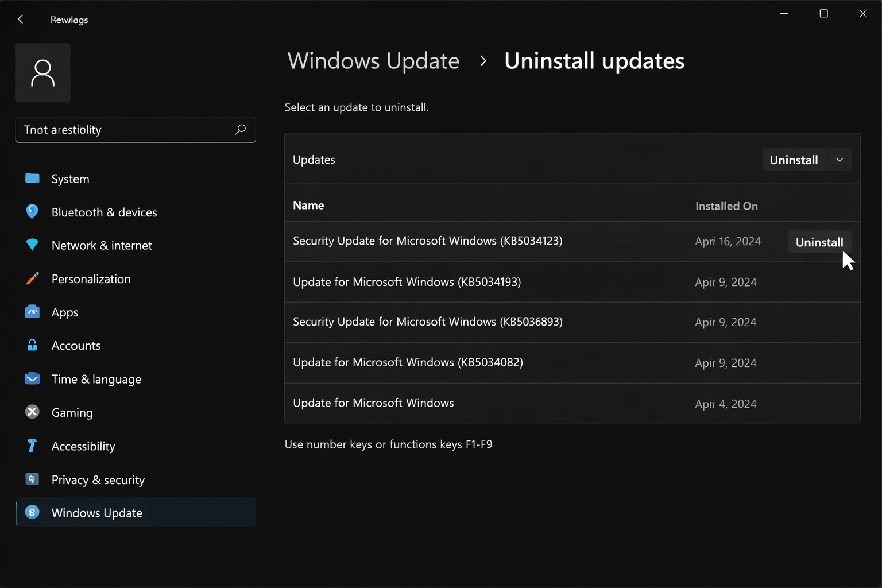Open Apps settings page
The width and height of the screenshot is (882, 588).
pos(136,312)
